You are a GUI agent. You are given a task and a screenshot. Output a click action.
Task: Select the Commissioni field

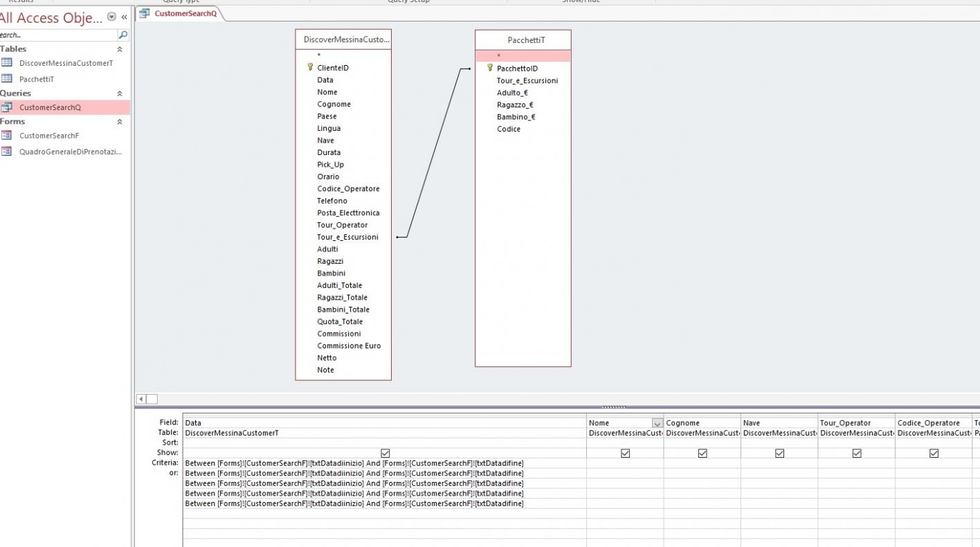[339, 334]
